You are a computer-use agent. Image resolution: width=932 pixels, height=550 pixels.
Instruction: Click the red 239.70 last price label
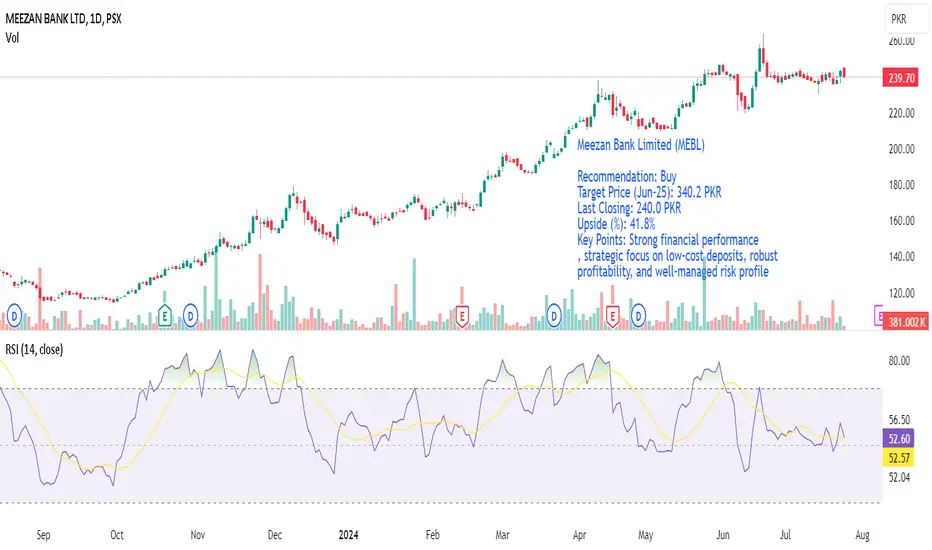[901, 78]
